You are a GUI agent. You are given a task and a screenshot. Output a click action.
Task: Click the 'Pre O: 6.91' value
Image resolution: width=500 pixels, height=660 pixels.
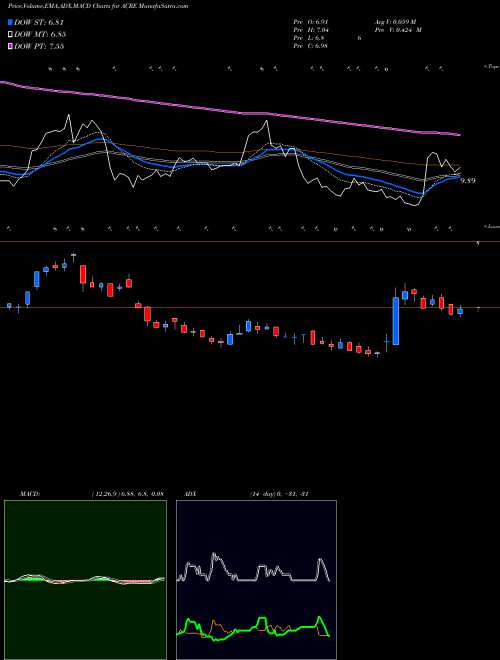point(311,22)
